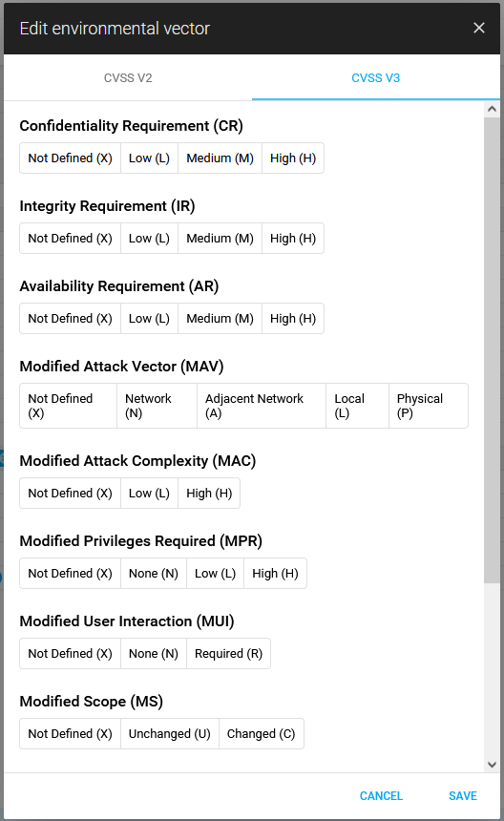This screenshot has height=821, width=504.
Task: Choose None (N) for Modified Privileges Required
Action: (x=154, y=574)
